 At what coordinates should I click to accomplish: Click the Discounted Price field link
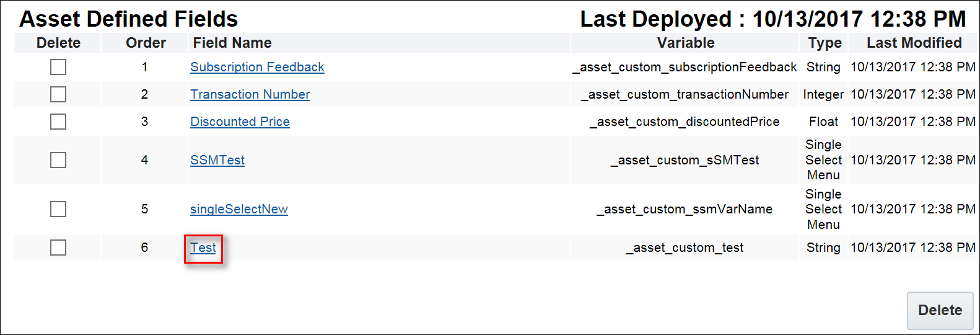coord(240,122)
